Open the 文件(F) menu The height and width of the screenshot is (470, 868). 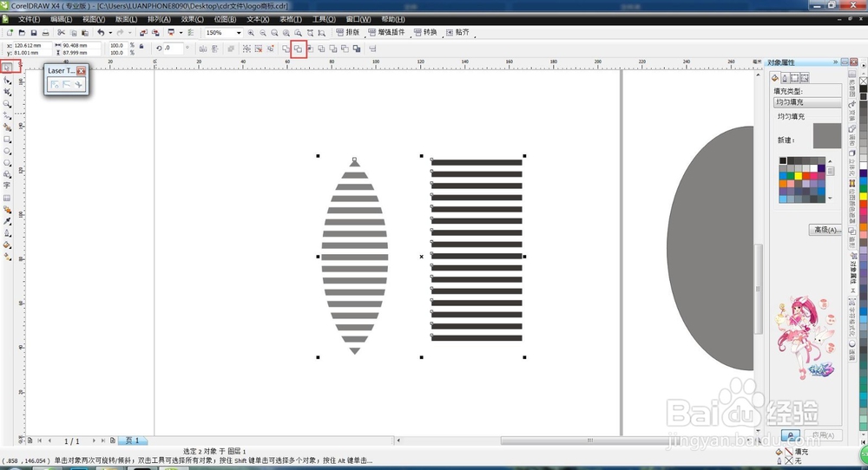point(29,19)
